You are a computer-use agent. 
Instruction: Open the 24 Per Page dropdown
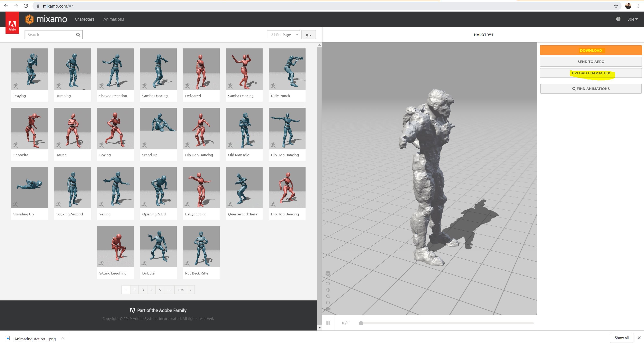click(x=283, y=35)
